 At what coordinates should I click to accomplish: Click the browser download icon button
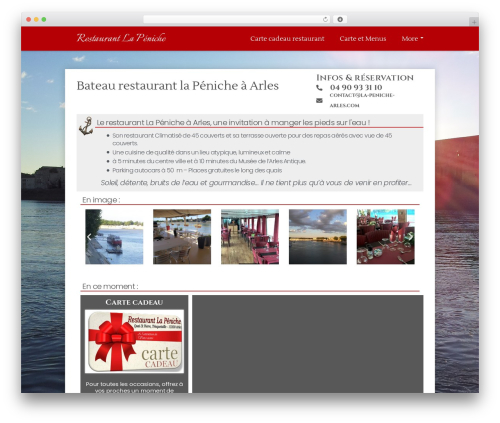point(340,19)
